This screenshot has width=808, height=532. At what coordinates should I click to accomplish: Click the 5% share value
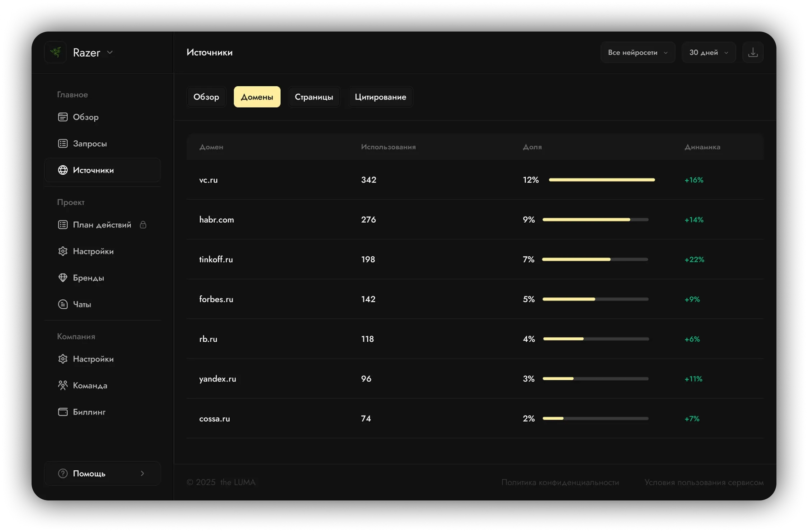click(x=529, y=299)
